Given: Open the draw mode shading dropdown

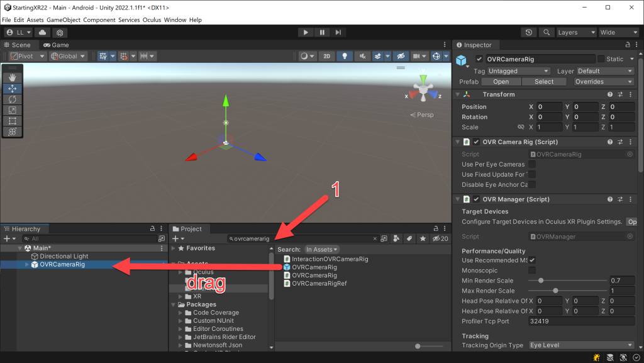Looking at the screenshot, I should 307,56.
